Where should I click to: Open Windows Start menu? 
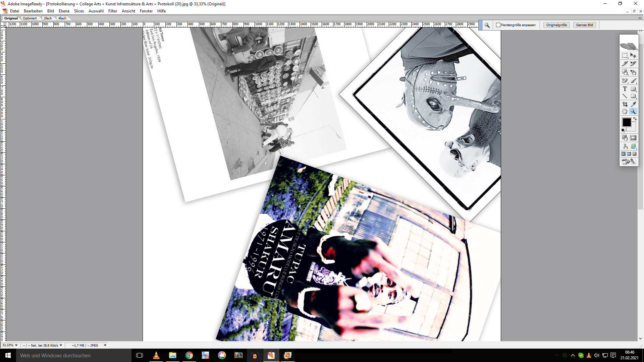8,355
